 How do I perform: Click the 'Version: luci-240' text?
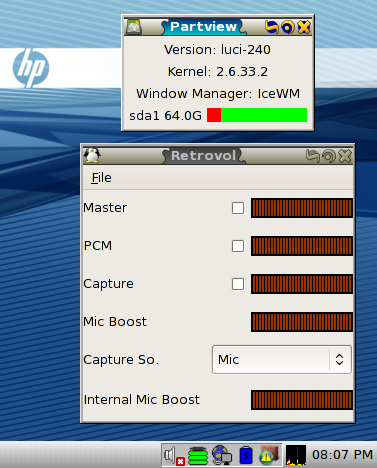click(x=217, y=50)
